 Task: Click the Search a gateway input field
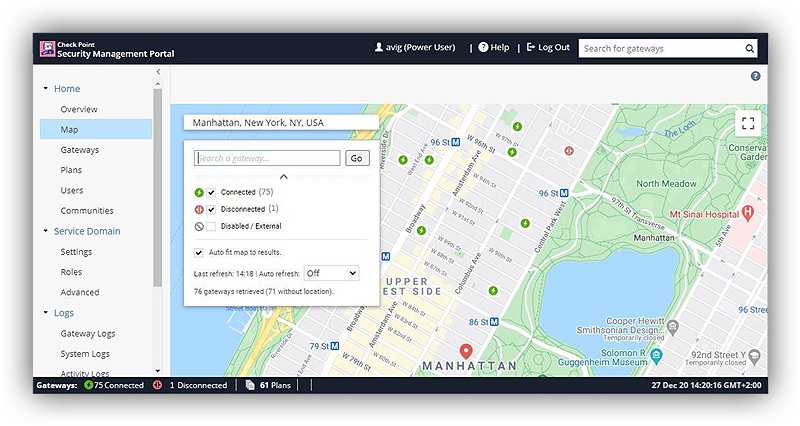(267, 158)
